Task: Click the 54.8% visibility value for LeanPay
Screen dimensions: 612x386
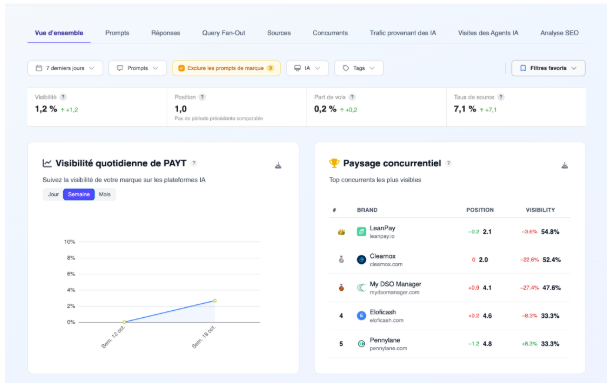Action: (550, 232)
